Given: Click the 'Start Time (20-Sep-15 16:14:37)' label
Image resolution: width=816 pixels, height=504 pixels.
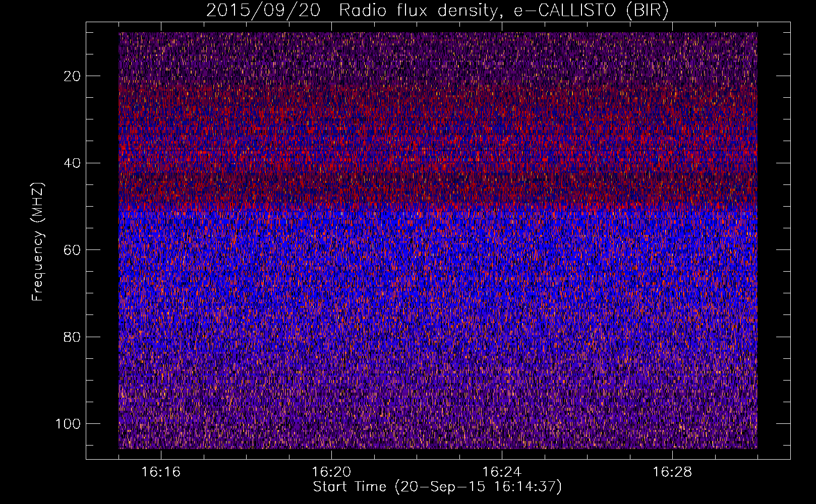Looking at the screenshot, I should [437, 487].
